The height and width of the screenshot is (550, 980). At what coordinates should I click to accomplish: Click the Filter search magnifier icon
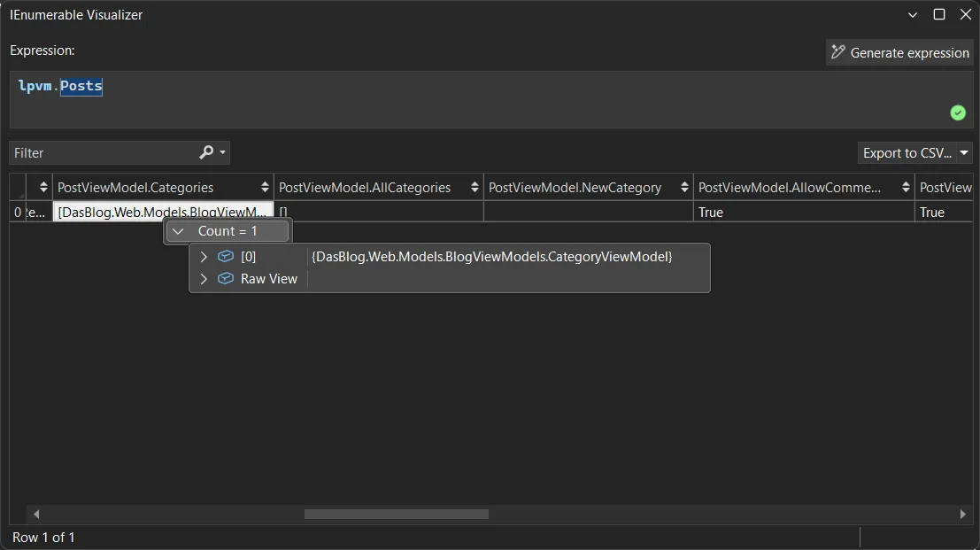pos(206,152)
